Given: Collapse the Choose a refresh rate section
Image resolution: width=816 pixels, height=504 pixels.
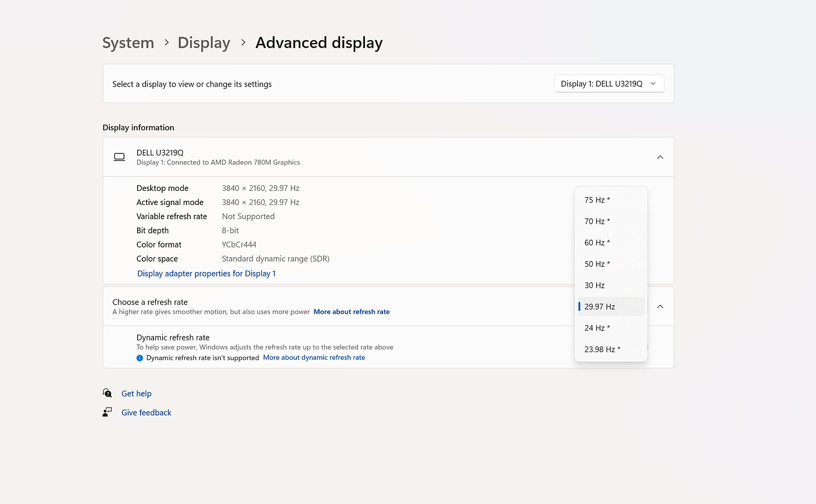Looking at the screenshot, I should (x=660, y=306).
